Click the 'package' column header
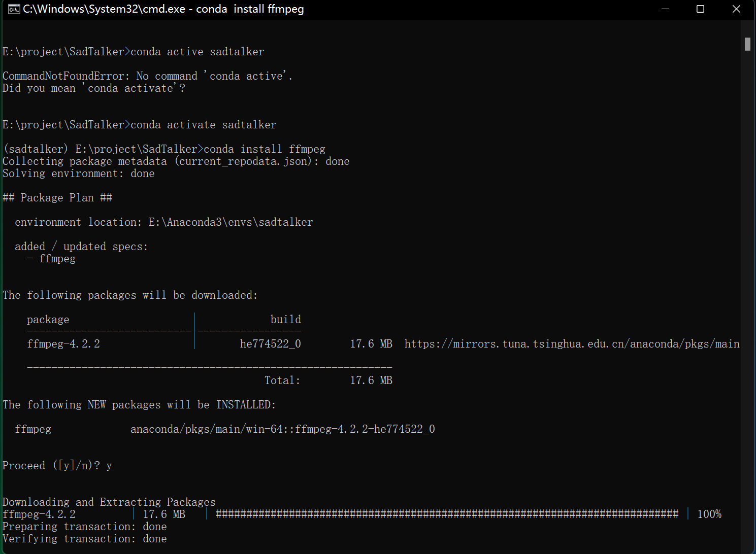Viewport: 756px width, 554px height. [x=48, y=320]
